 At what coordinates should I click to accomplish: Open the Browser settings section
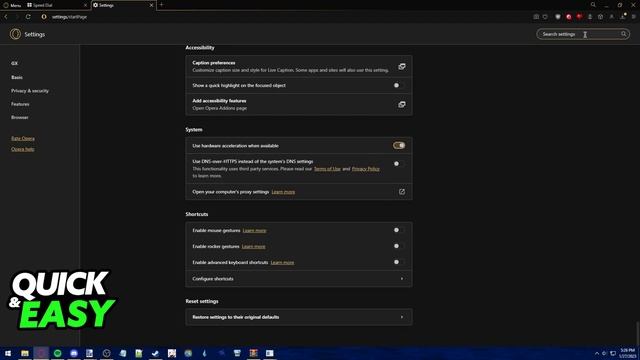(x=20, y=118)
